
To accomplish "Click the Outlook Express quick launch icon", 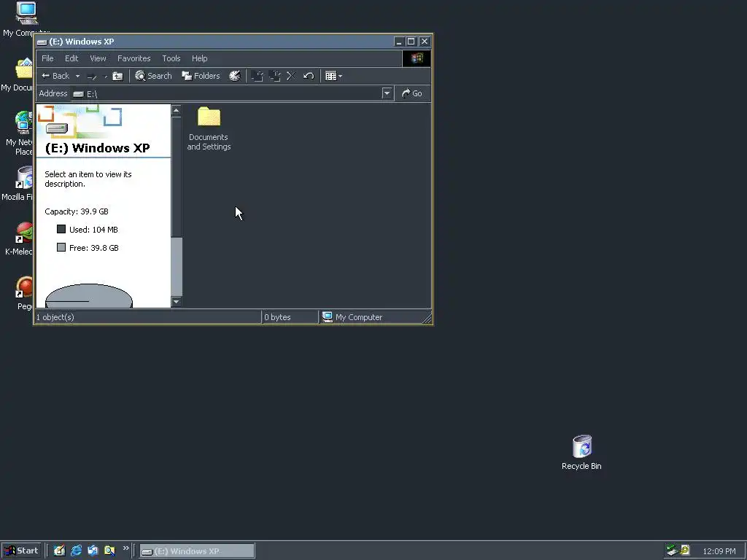I will click(93, 551).
